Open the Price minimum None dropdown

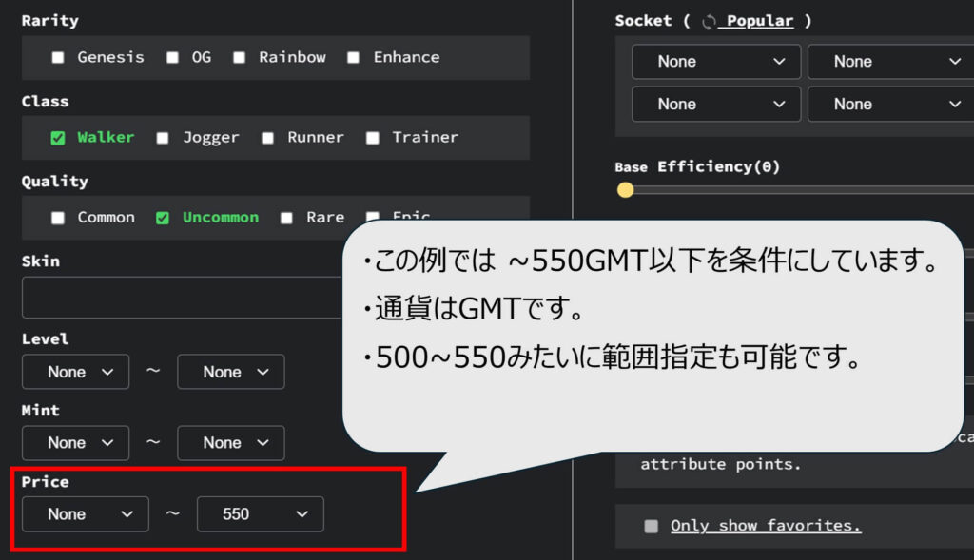(x=86, y=514)
